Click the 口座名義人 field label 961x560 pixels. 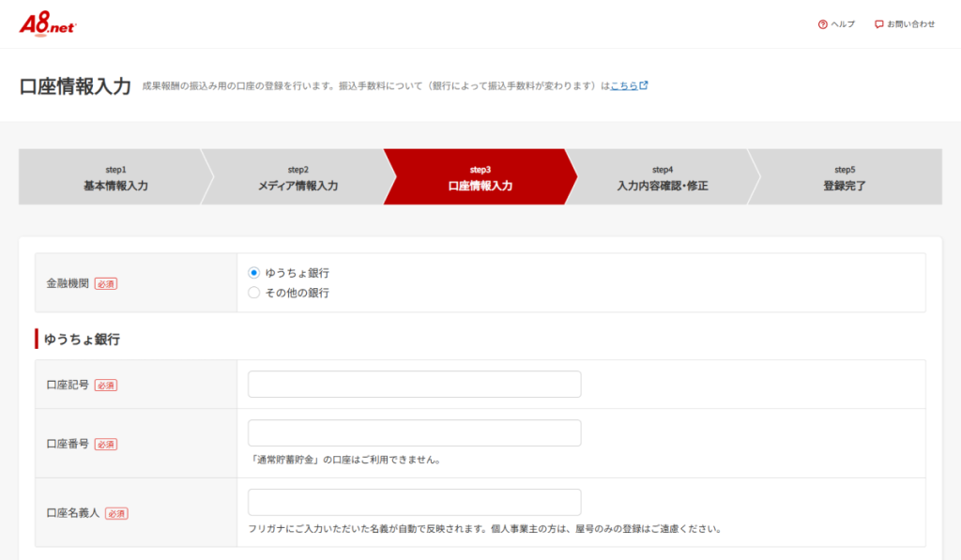(73, 513)
